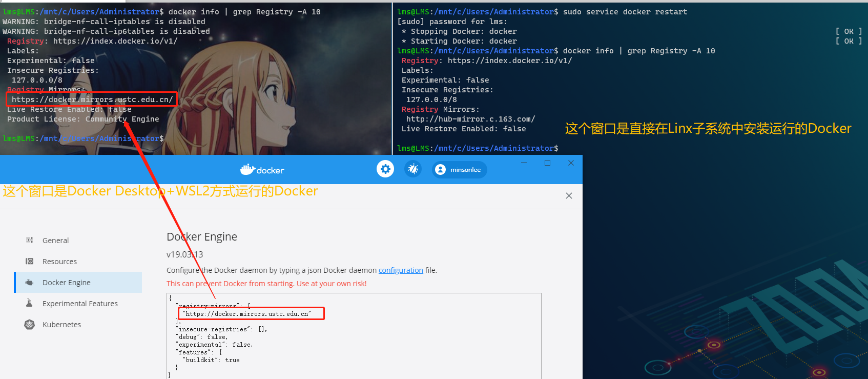The height and width of the screenshot is (379, 868).
Task: Open the daemon configuration link
Action: pyautogui.click(x=401, y=270)
